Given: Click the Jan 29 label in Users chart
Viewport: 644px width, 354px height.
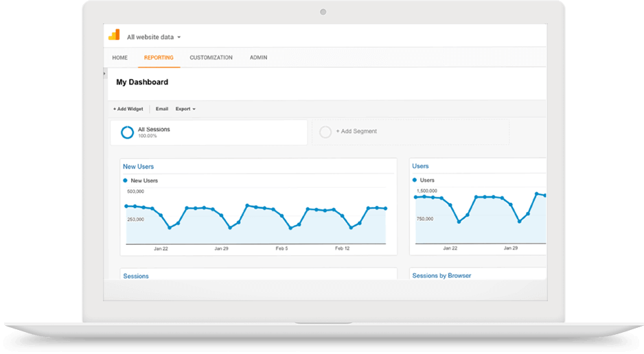Looking at the screenshot, I should [x=511, y=248].
